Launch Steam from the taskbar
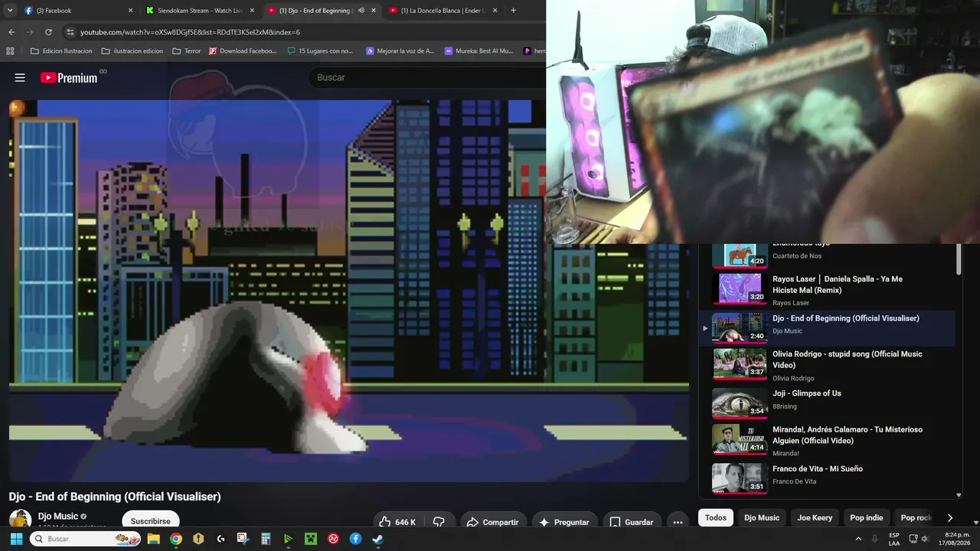The image size is (980, 551). tap(378, 539)
